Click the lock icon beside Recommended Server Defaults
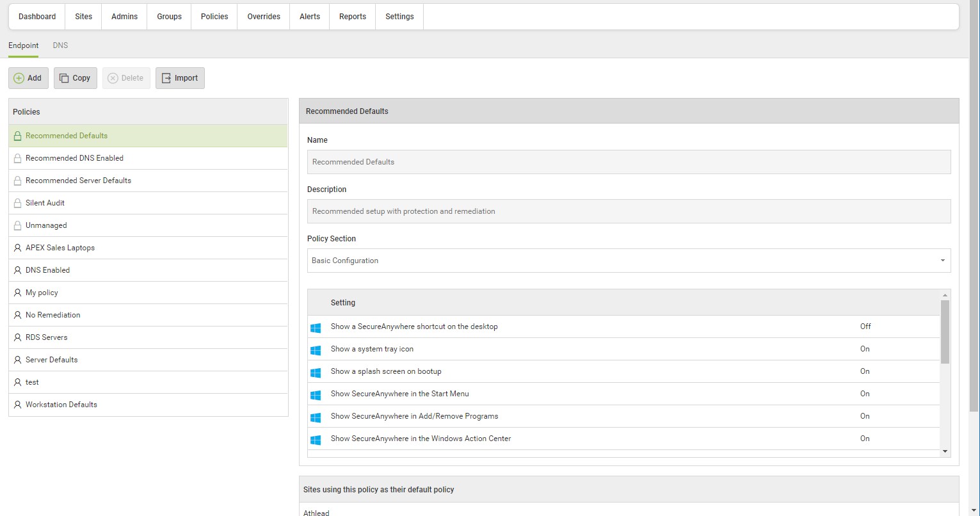 pyautogui.click(x=18, y=181)
